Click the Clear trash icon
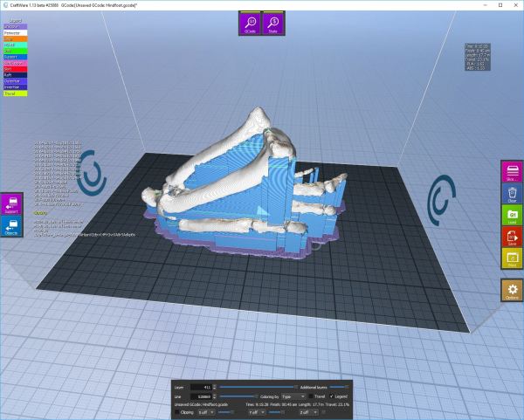The height and width of the screenshot is (420, 524). (x=512, y=193)
